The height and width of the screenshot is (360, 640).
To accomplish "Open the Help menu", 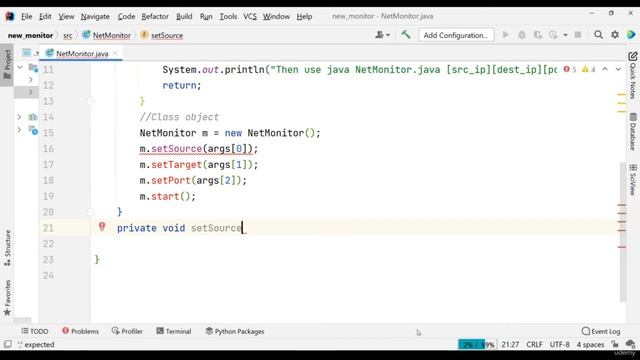I will pos(304,16).
